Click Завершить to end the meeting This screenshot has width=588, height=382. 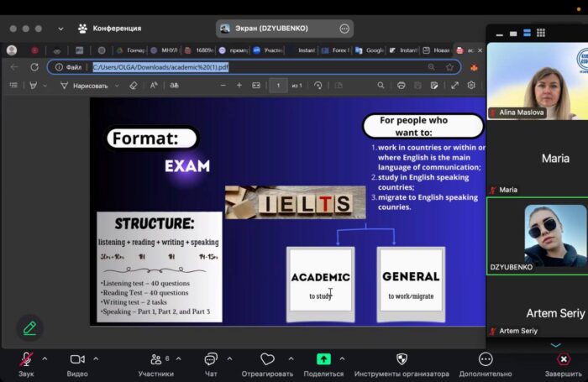click(x=563, y=359)
